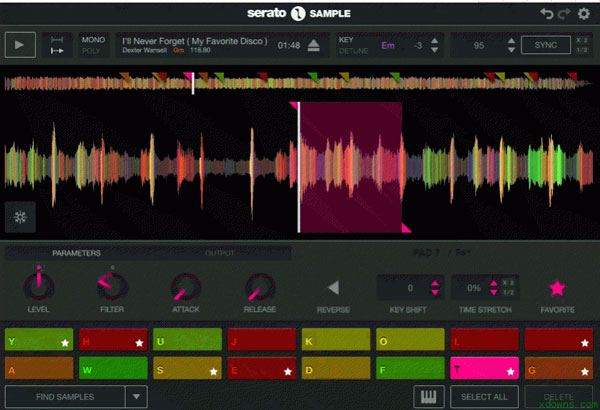
Task: Toggle the Reverse triangle icon
Action: click(333, 287)
